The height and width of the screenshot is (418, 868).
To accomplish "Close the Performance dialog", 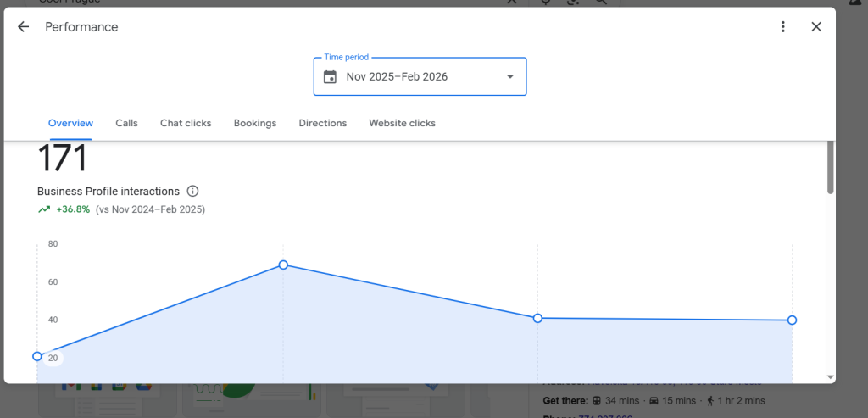I will (816, 27).
